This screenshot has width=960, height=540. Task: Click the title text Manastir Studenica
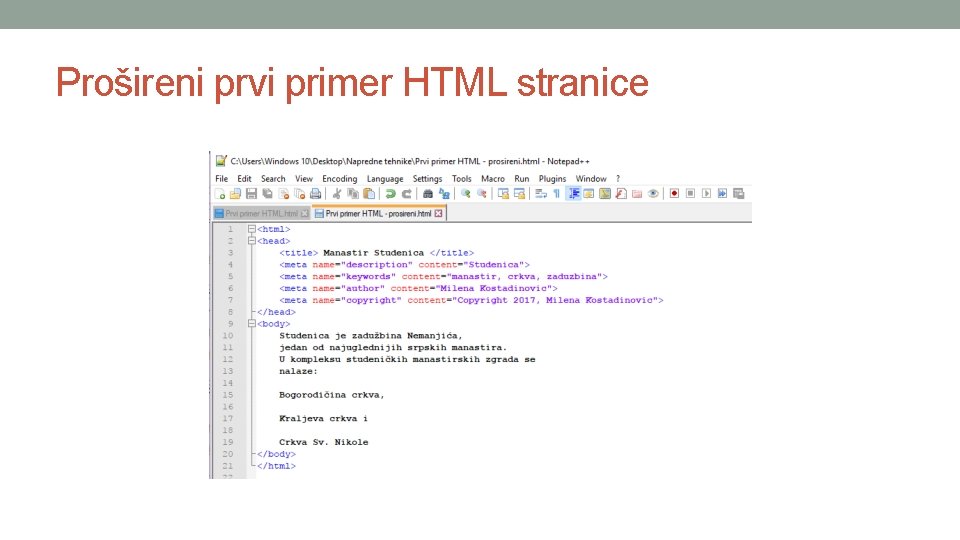tap(373, 253)
